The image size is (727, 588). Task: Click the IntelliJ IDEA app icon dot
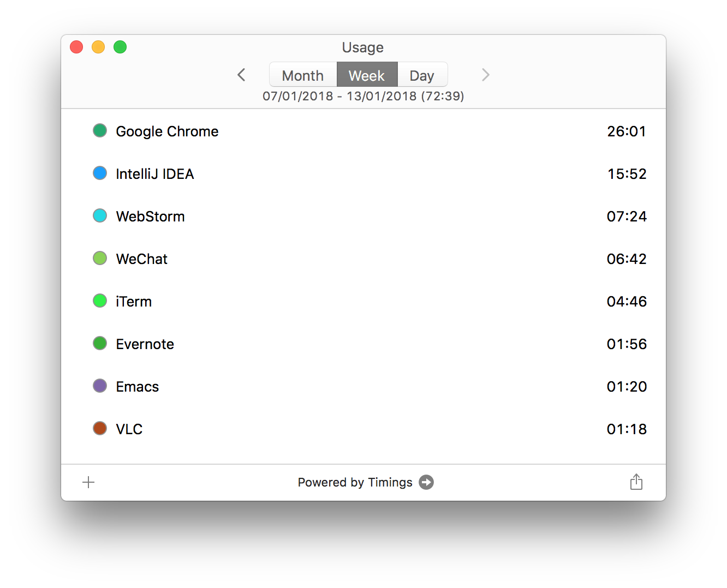pyautogui.click(x=100, y=173)
